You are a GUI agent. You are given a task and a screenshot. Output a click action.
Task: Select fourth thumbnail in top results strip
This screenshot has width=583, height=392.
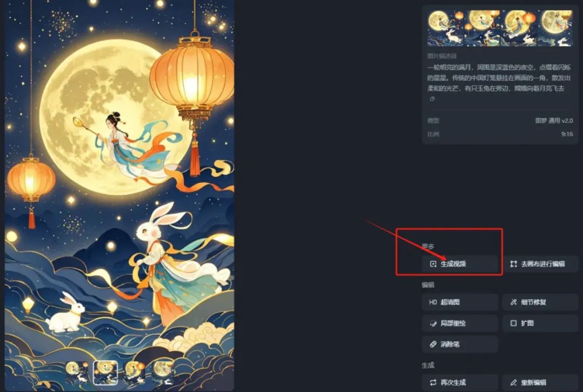tap(555, 28)
